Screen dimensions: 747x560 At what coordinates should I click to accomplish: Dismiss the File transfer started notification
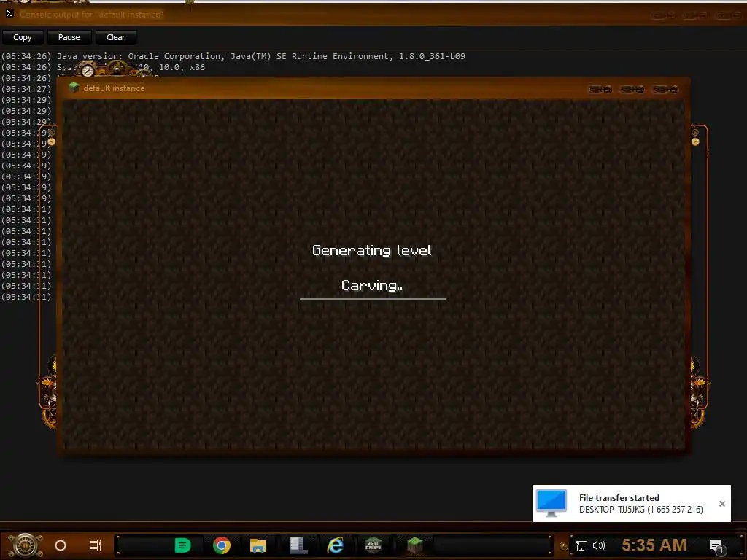pyautogui.click(x=721, y=504)
